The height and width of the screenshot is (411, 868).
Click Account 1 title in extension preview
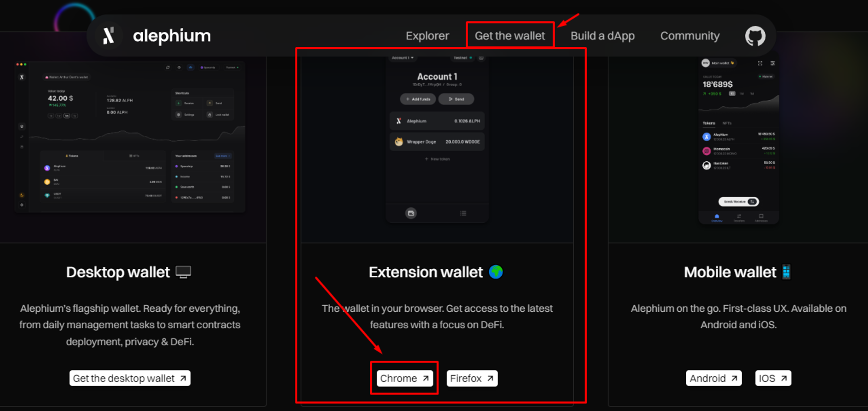click(437, 77)
